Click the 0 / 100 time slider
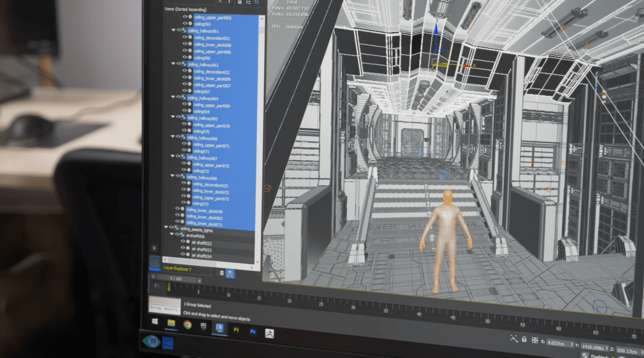The image size is (644, 358). pos(176,279)
